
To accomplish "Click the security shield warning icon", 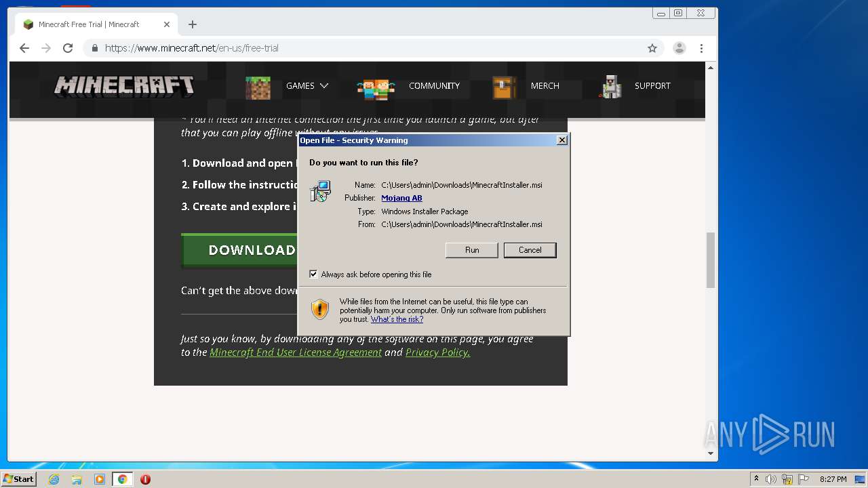I will 319,310.
